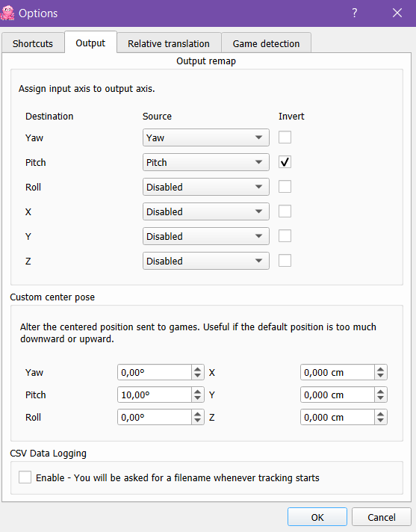This screenshot has height=532, width=416.
Task: Click the opentrack octopus icon in title bar
Action: click(x=7, y=13)
